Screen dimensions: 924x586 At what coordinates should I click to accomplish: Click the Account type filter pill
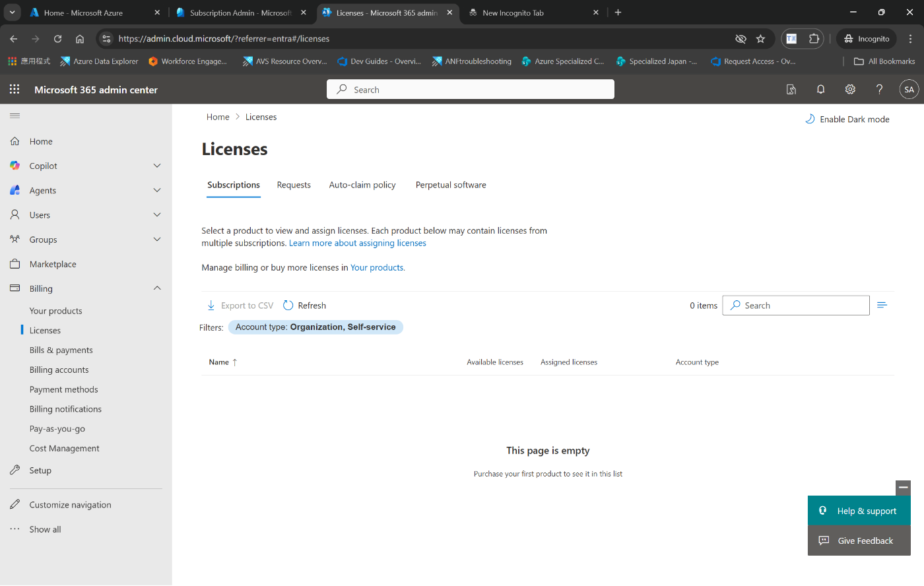pyautogui.click(x=315, y=327)
